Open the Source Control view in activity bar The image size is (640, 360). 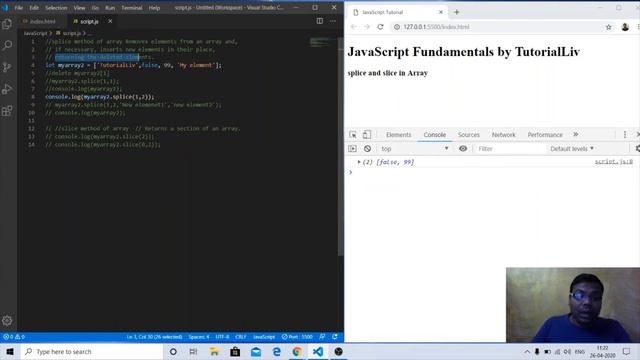coord(7,67)
